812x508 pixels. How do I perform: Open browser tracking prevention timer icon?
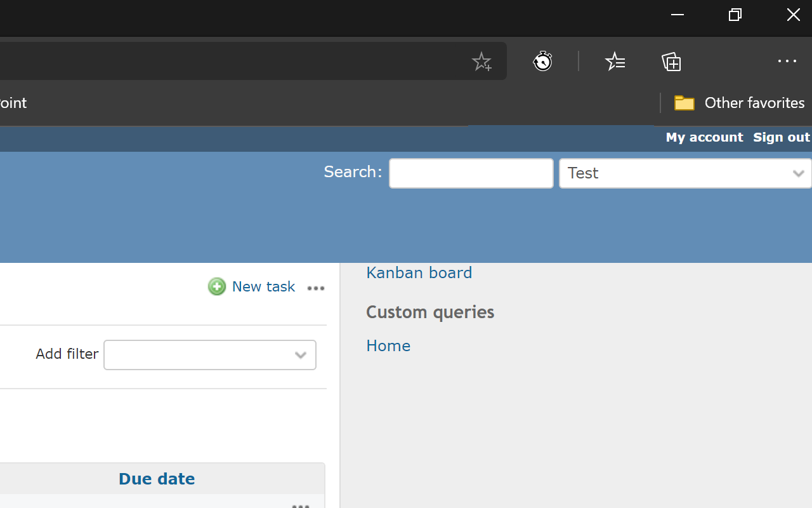[x=542, y=62]
